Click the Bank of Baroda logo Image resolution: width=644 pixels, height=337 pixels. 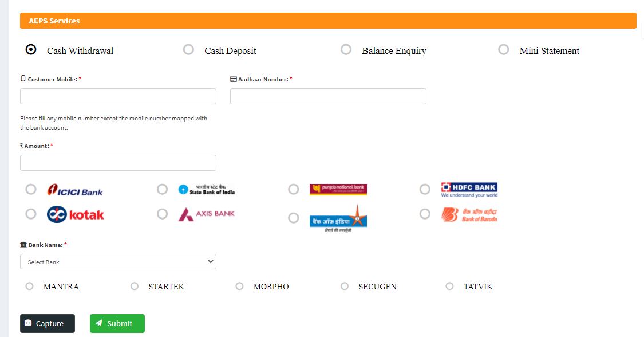click(469, 214)
